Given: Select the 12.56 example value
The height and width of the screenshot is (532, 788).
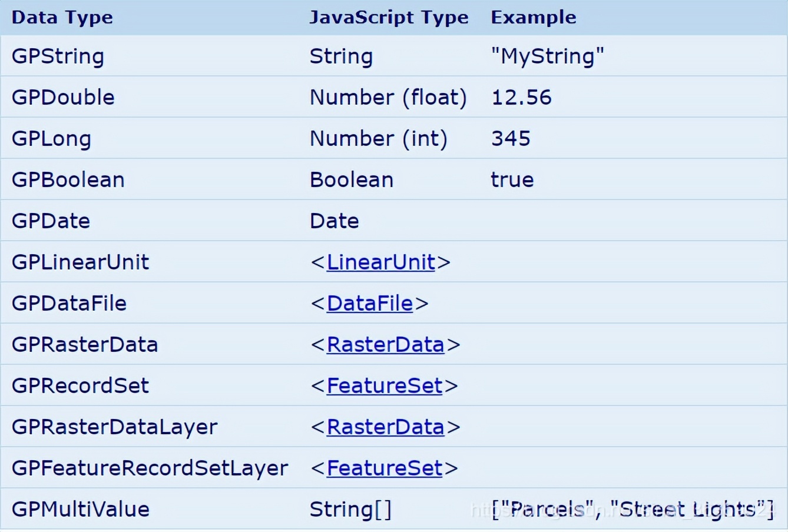Looking at the screenshot, I should pos(521,97).
